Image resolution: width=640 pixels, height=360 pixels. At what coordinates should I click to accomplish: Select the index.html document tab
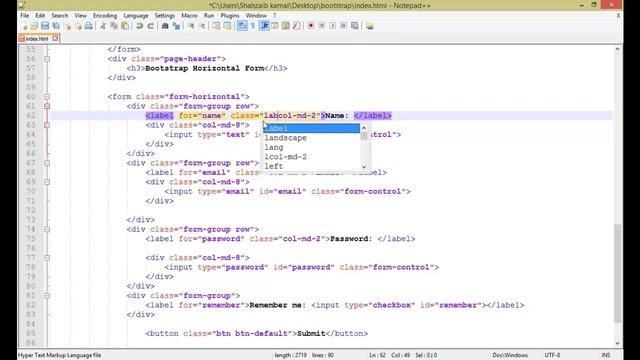point(37,39)
